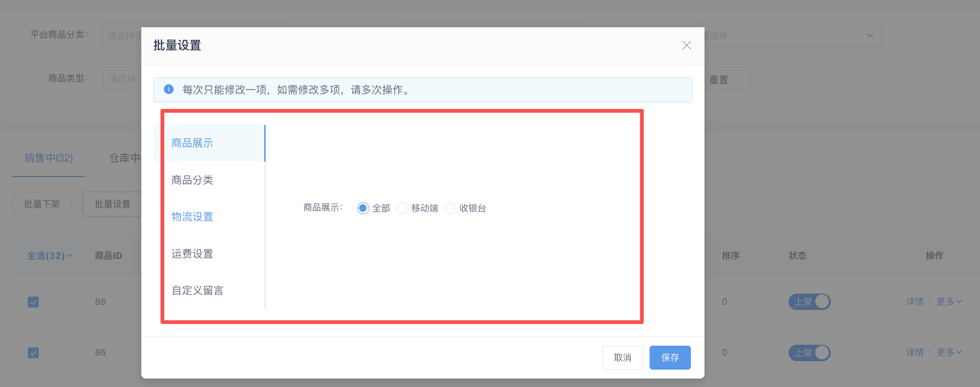
Task: Save batch settings with 保存 button
Action: coord(670,357)
